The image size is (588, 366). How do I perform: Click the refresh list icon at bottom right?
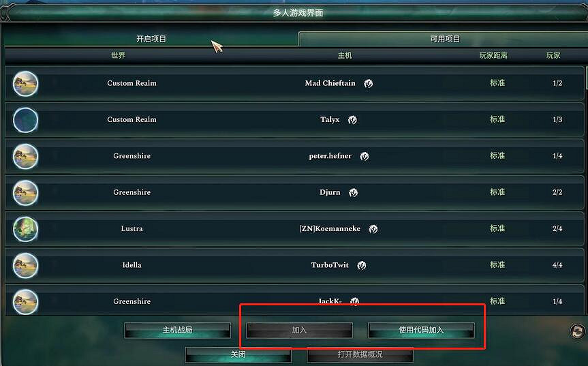click(x=578, y=331)
